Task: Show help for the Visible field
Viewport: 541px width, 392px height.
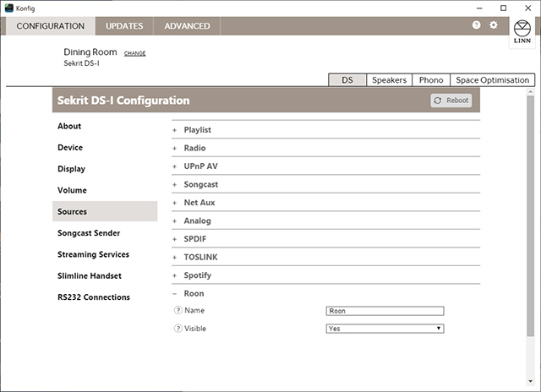Action: click(178, 329)
